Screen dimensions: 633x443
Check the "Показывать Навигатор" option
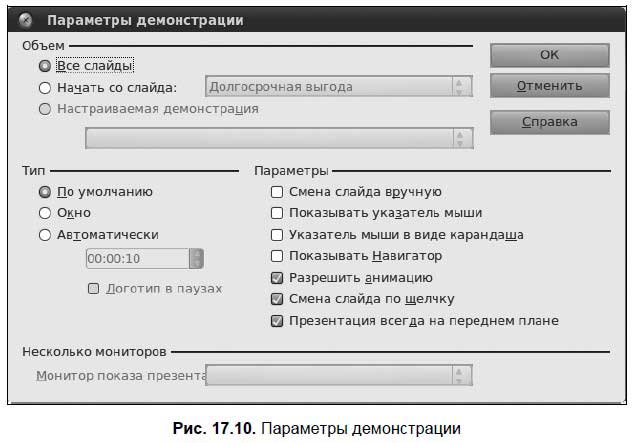click(x=277, y=256)
